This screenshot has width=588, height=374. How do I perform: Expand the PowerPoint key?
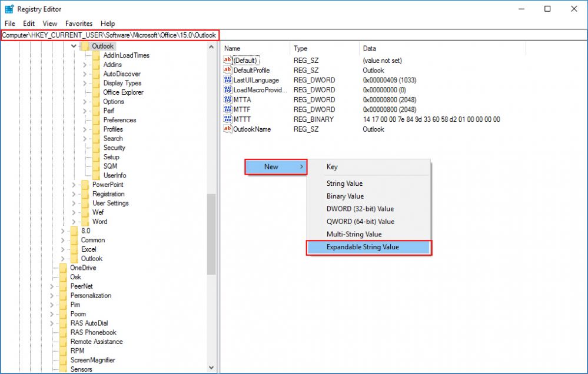click(74, 185)
